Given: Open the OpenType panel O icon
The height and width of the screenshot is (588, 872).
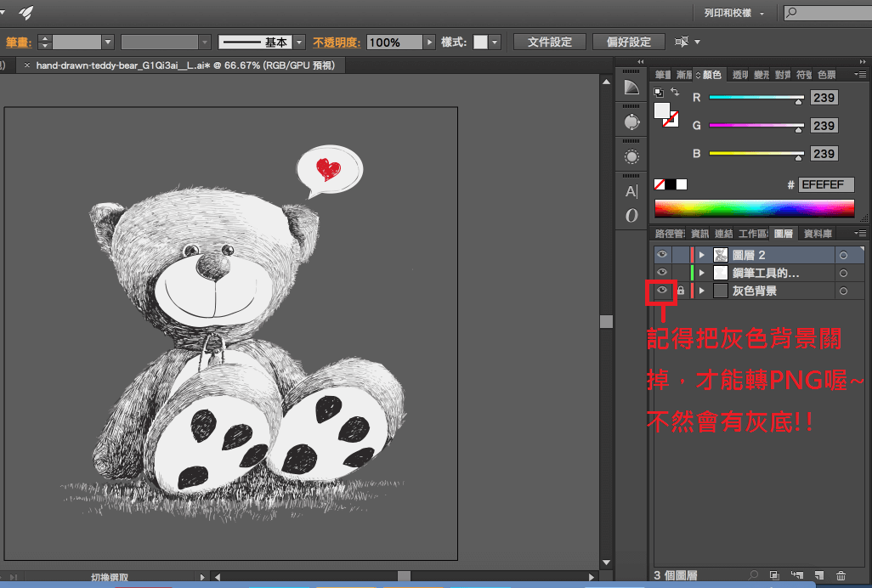Looking at the screenshot, I should pos(631,216).
